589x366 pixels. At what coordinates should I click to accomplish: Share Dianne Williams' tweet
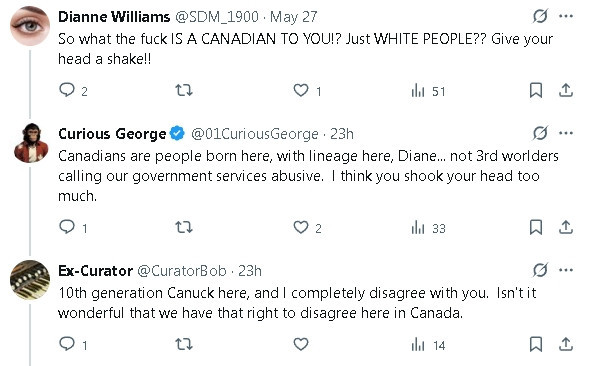[566, 90]
